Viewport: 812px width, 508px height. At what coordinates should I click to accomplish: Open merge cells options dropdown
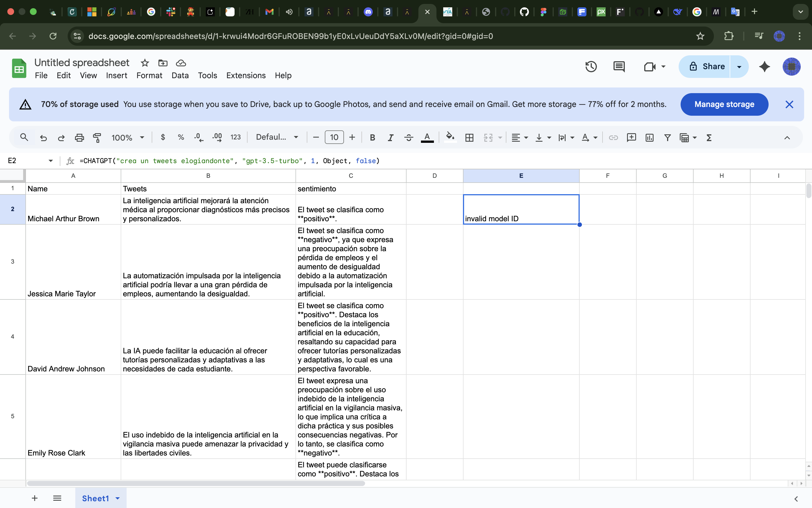click(500, 137)
